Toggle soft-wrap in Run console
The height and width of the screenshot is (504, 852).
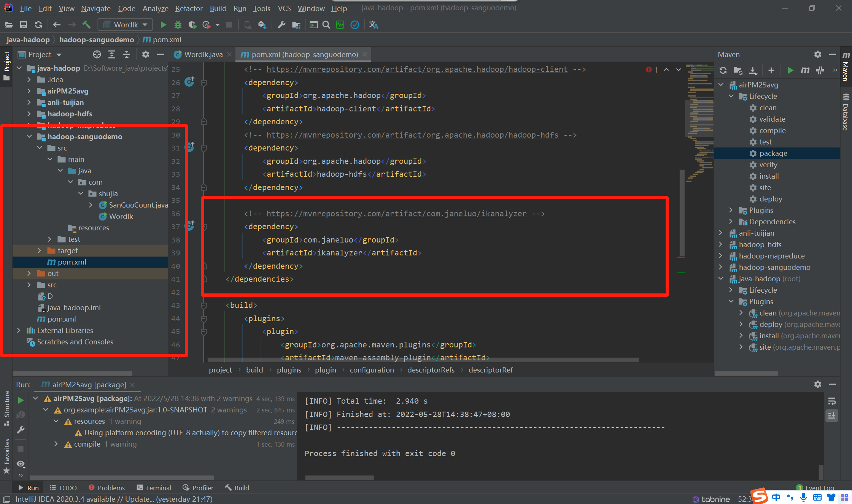832,401
